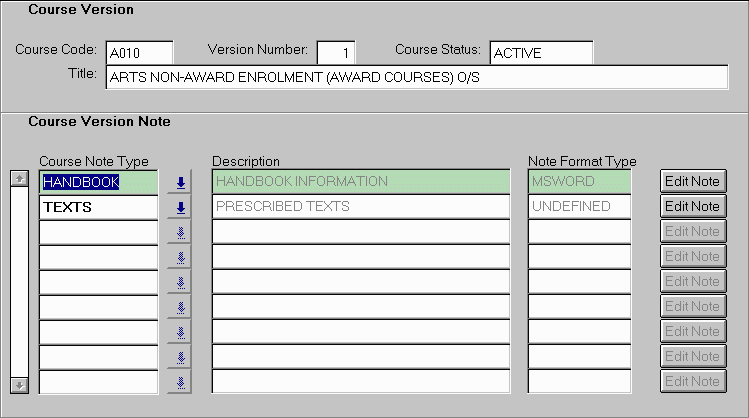Click the scroll up arrow of the list
749x418 pixels.
[x=18, y=179]
